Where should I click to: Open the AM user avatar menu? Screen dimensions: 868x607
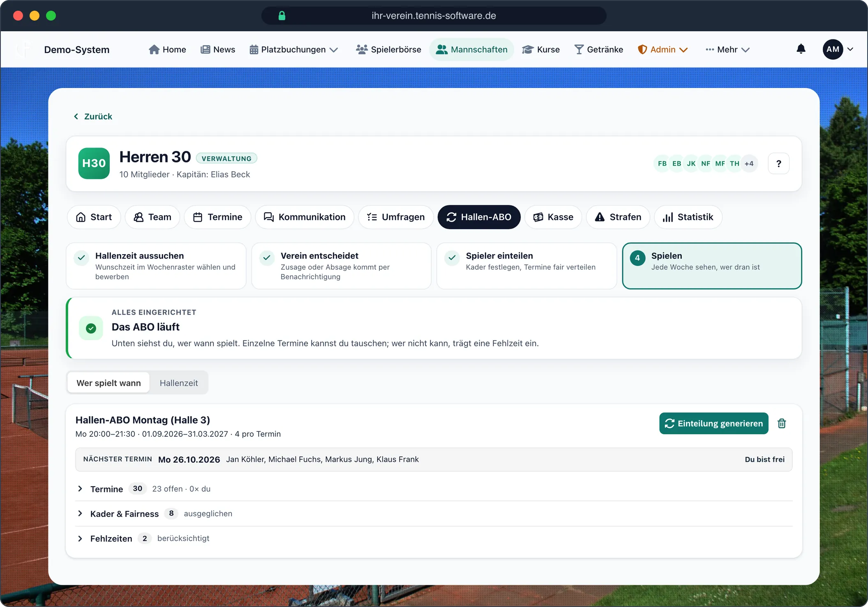pyautogui.click(x=838, y=49)
